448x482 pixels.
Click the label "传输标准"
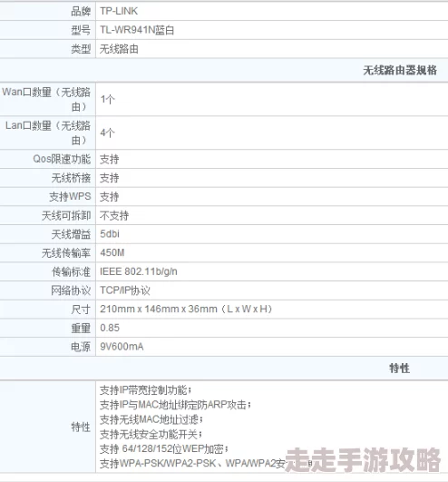coord(71,271)
